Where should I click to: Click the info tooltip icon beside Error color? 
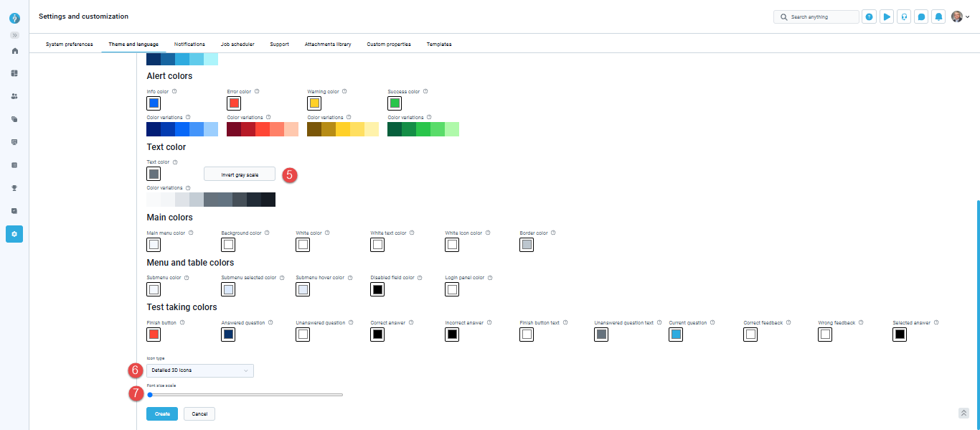click(257, 92)
